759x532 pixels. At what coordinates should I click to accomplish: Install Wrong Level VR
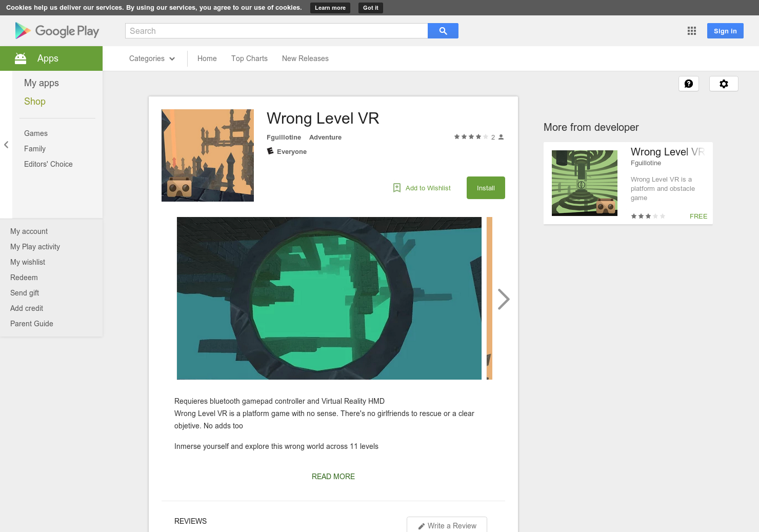pyautogui.click(x=485, y=188)
